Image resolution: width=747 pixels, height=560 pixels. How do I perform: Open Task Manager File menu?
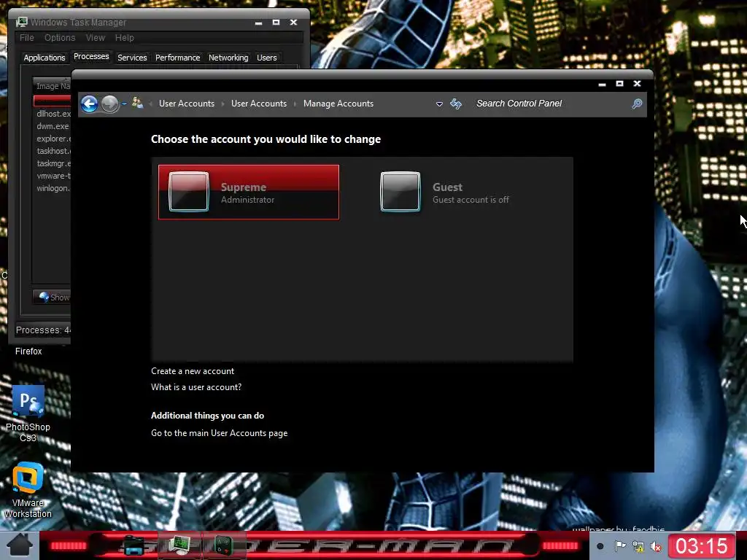click(27, 38)
